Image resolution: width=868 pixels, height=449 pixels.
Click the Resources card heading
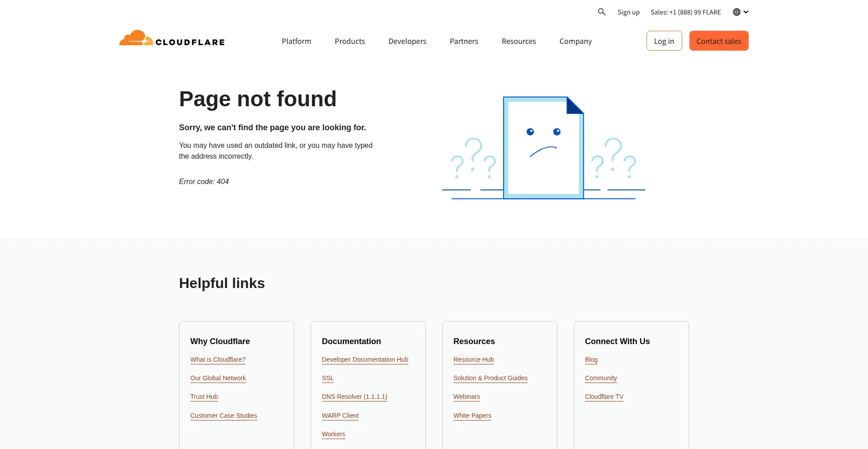[474, 341]
